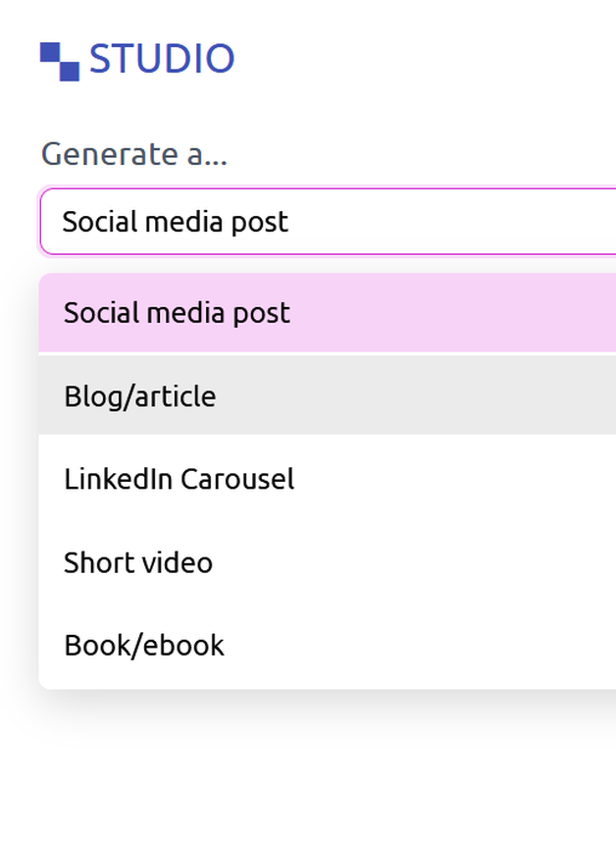Viewport: 616px width, 841px height.
Task: Click the text Social media post in the field
Action: tap(175, 222)
